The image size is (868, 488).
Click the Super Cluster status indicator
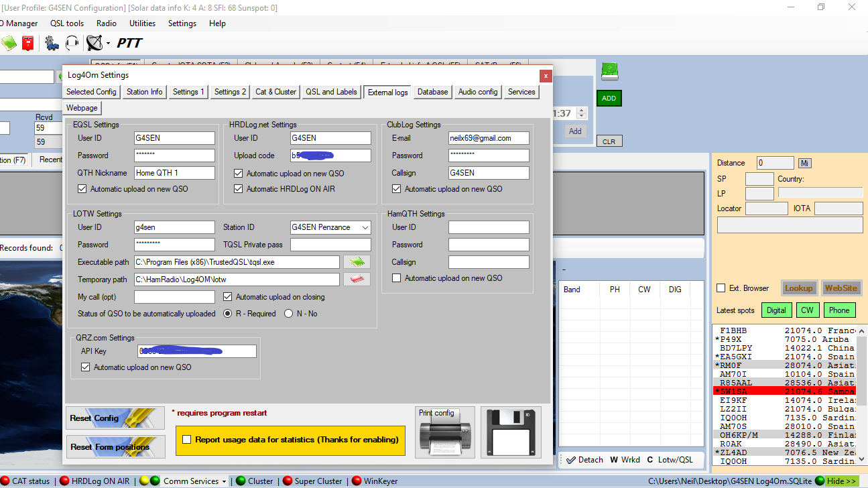pyautogui.click(x=312, y=481)
